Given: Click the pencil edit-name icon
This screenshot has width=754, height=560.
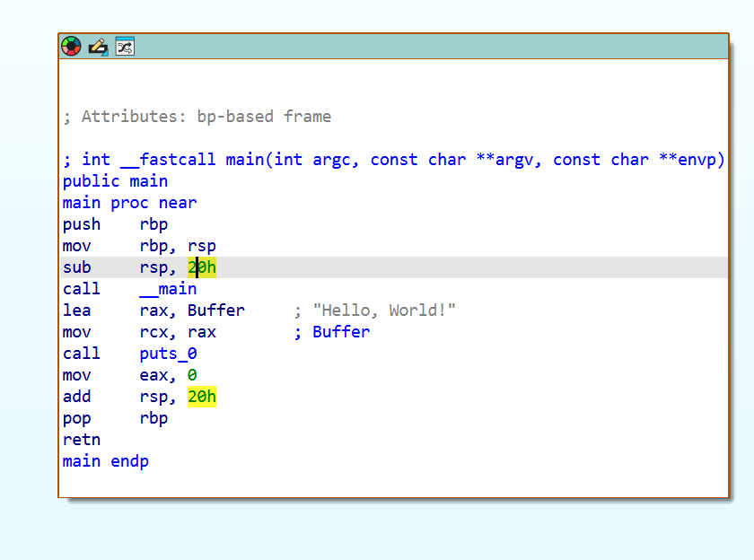Looking at the screenshot, I should (98, 47).
